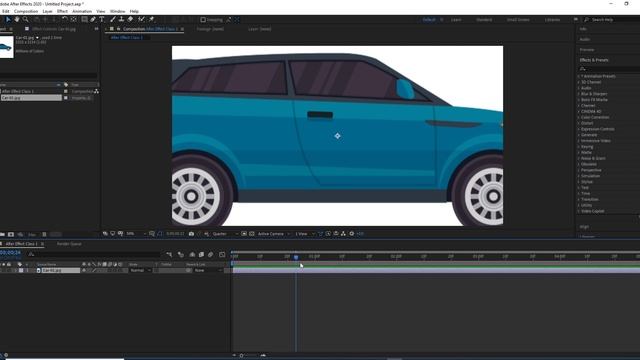Viewport: 640px width, 360px height.
Task: Select the Selection arrow tool
Action: [x=8, y=20]
